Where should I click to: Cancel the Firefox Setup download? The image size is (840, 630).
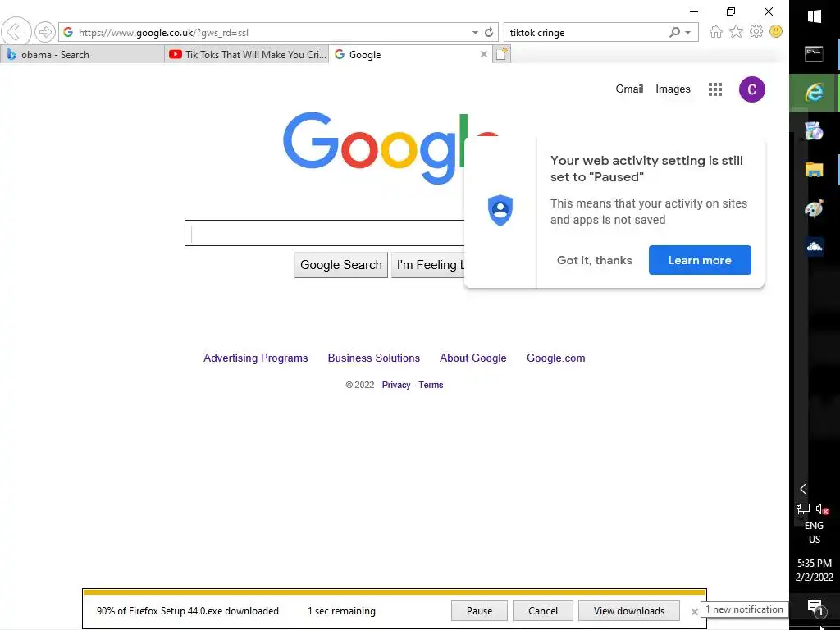tap(543, 611)
